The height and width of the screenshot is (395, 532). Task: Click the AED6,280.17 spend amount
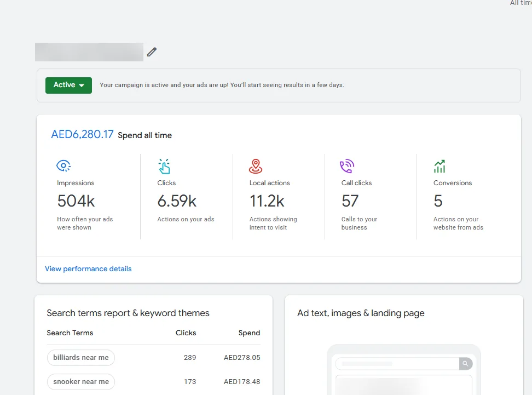[82, 134]
